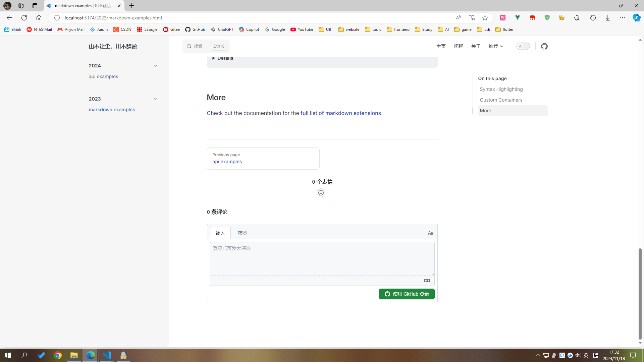Select the 输入 tab in comment editor
This screenshot has height=362, width=644.
click(220, 233)
